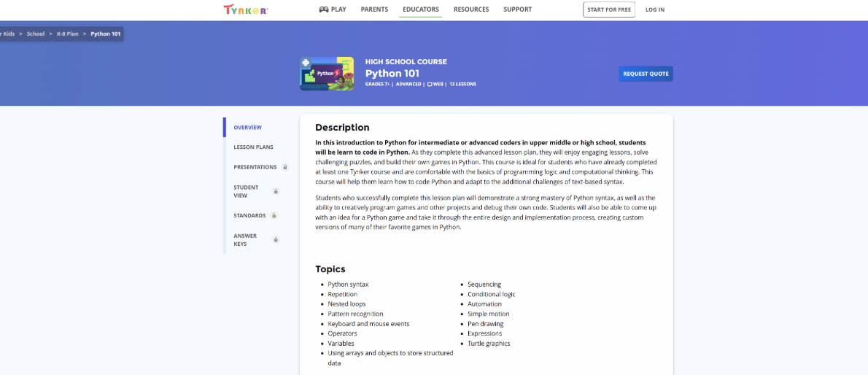Click the 'Using arrays and objects' topic

click(390, 357)
